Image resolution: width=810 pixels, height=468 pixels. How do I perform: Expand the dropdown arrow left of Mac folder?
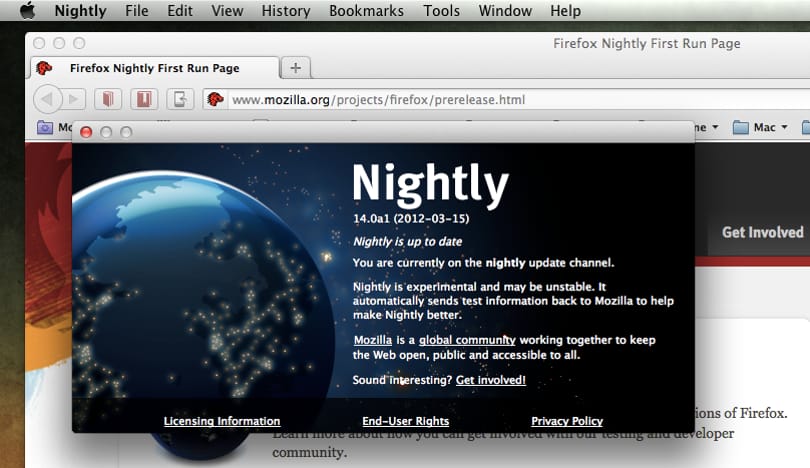[x=715, y=127]
